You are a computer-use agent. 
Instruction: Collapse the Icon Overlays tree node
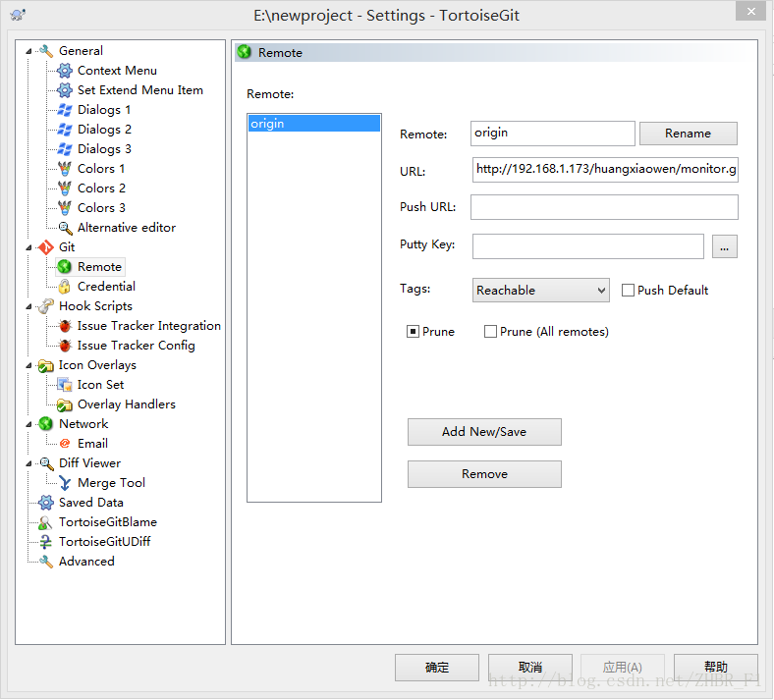(28, 366)
